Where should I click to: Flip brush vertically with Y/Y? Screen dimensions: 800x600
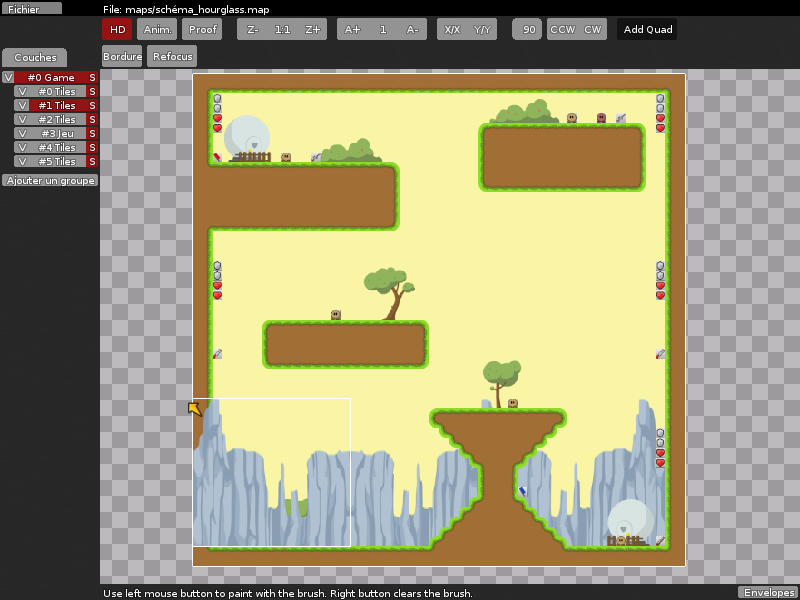[x=482, y=30]
